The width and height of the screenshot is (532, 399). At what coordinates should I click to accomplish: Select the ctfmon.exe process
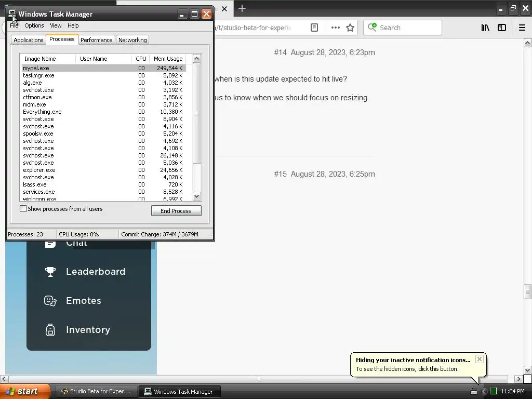[x=104, y=97]
